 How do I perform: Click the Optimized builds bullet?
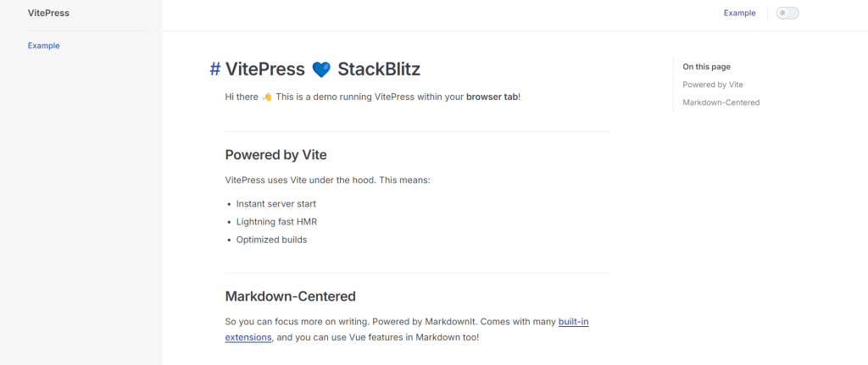[271, 240]
